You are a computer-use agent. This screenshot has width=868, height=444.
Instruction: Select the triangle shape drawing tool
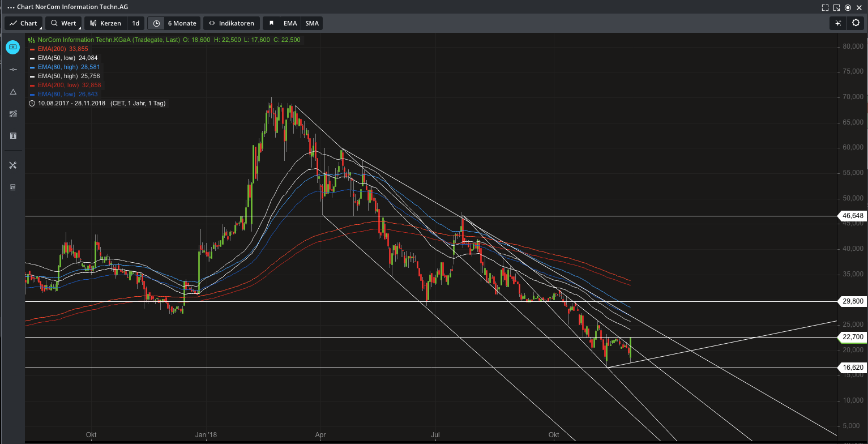click(13, 91)
